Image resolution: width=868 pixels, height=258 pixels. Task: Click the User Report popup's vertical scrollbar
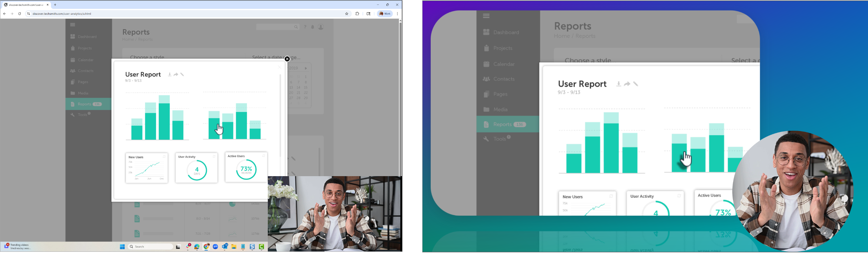[280, 115]
